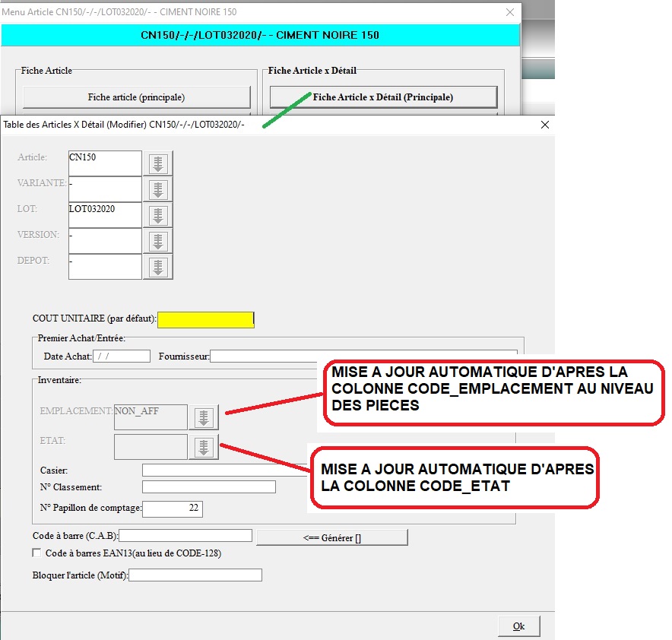Viewport: 672px width, 640px height.
Task: Open ETAT selection list icon
Action: [x=203, y=448]
